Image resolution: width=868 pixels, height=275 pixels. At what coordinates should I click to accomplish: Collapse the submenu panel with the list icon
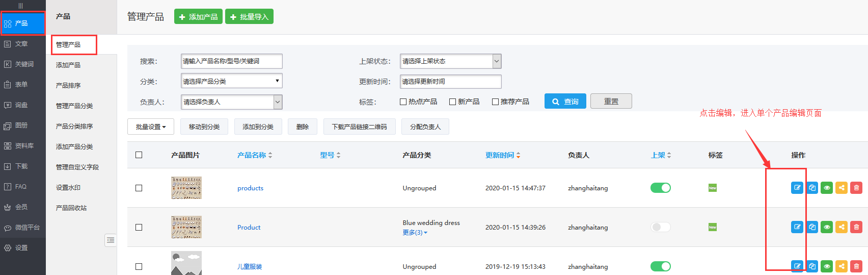pyautogui.click(x=111, y=240)
